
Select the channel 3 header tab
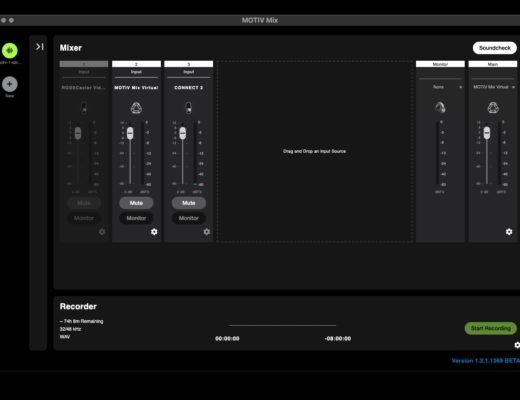[x=189, y=64]
